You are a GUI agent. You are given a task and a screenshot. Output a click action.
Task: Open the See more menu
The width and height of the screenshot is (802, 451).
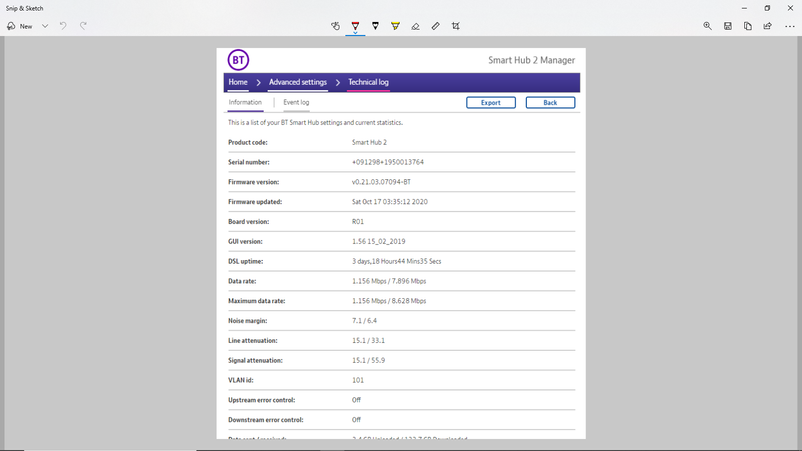[x=789, y=26]
